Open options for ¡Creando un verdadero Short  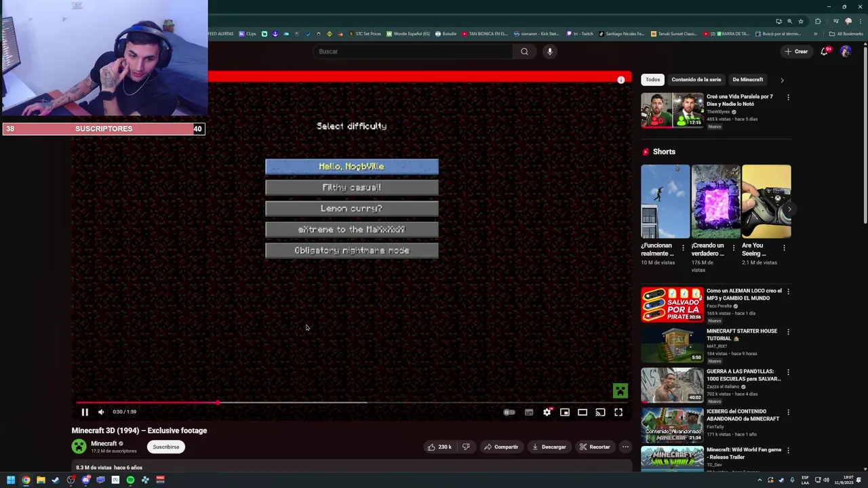tap(733, 248)
